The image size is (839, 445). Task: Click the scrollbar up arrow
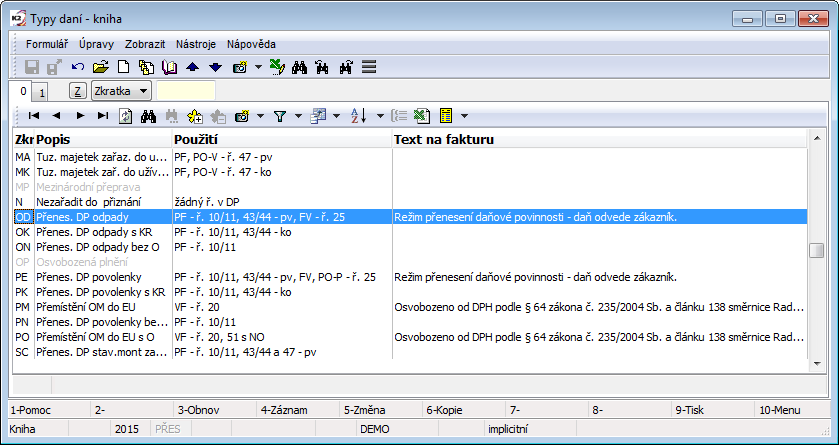817,138
